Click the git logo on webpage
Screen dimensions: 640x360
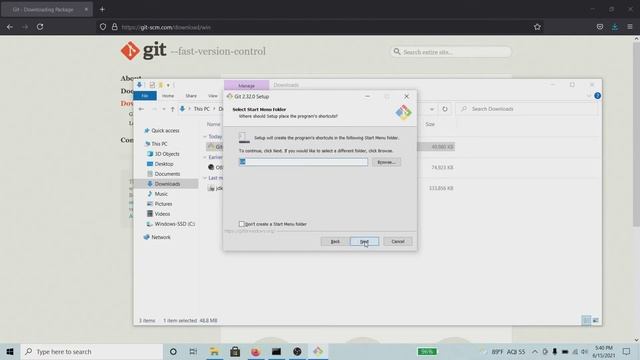coord(143,51)
